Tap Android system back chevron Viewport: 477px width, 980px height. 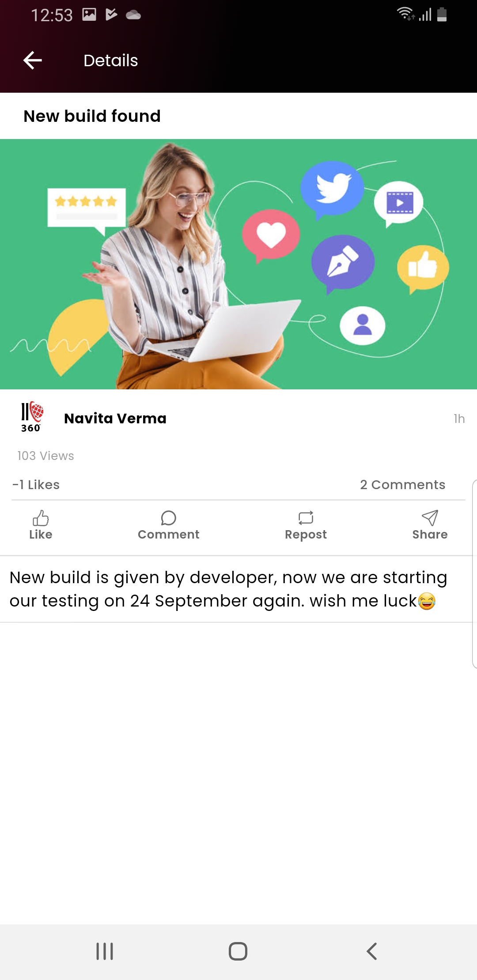coord(372,951)
